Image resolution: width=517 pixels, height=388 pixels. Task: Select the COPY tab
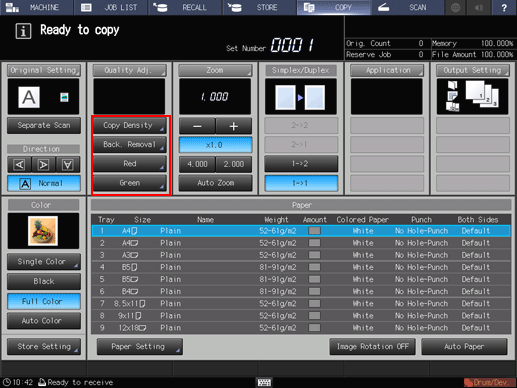pos(333,7)
